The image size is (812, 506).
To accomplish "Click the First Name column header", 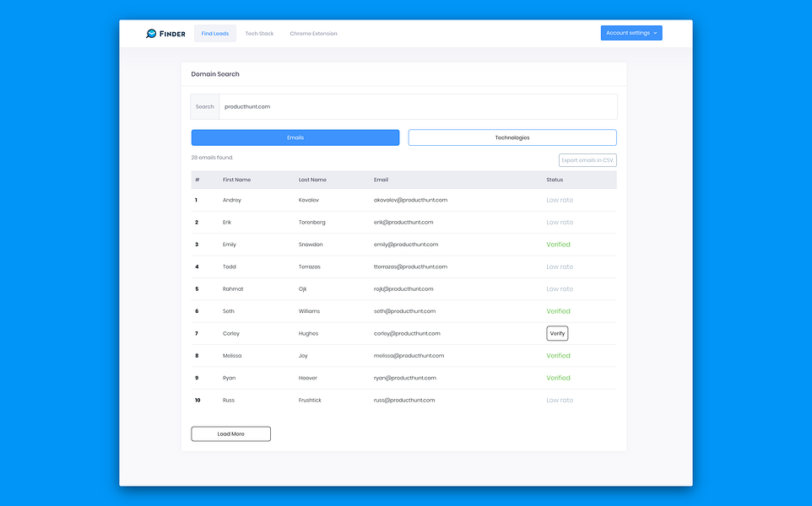I will point(236,180).
